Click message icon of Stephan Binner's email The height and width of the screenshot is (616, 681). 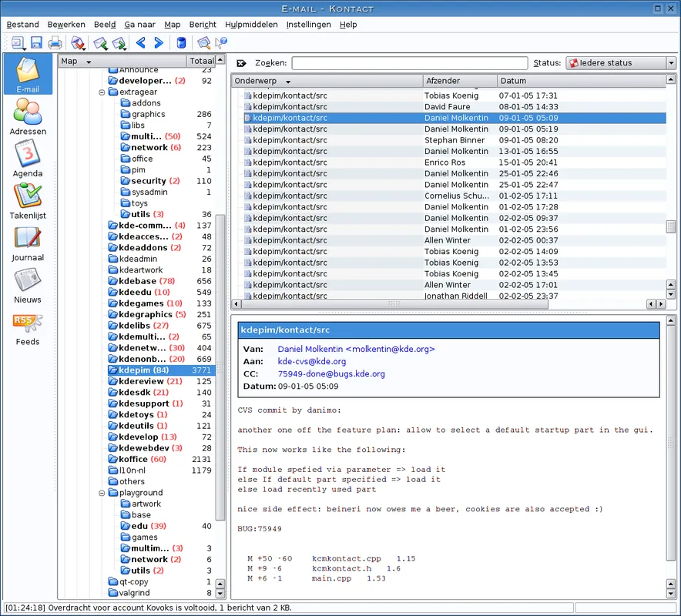pos(247,140)
